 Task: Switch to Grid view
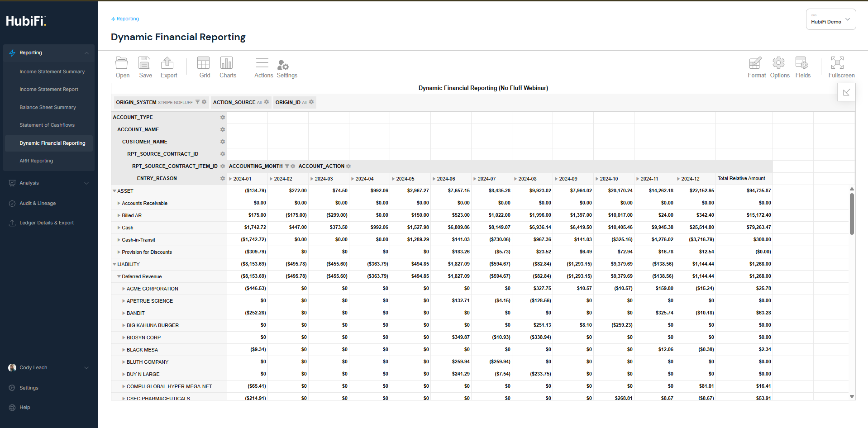(204, 67)
